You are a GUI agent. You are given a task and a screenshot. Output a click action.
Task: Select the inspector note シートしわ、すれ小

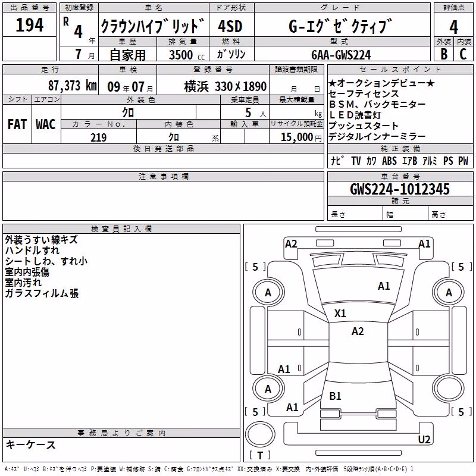46,261
